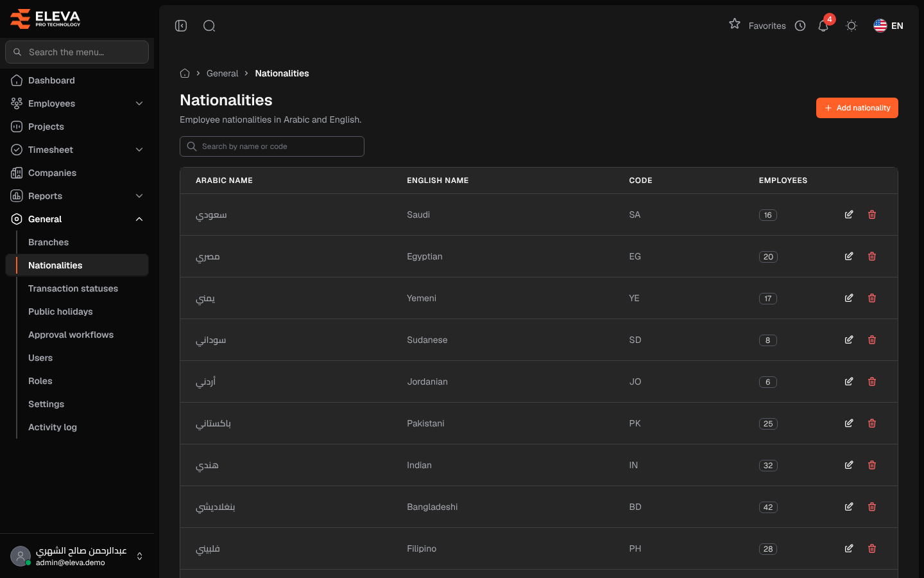Open recent history clock icon
Screen dimensions: 924x578
click(800, 26)
